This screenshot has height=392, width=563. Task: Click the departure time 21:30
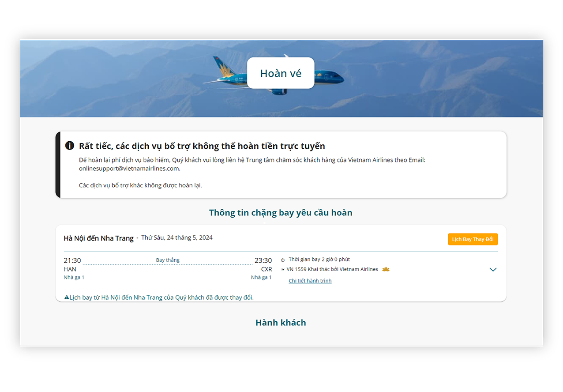pyautogui.click(x=72, y=260)
